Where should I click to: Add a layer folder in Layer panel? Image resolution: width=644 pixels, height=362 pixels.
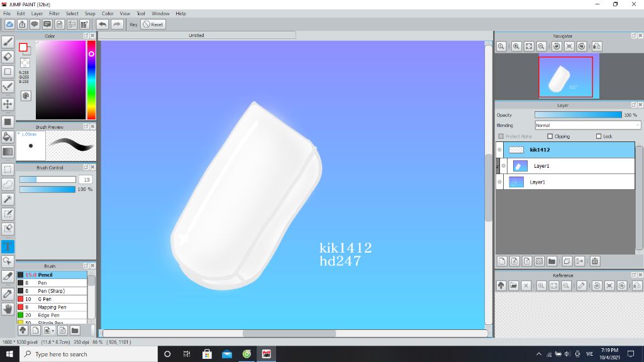(552, 261)
